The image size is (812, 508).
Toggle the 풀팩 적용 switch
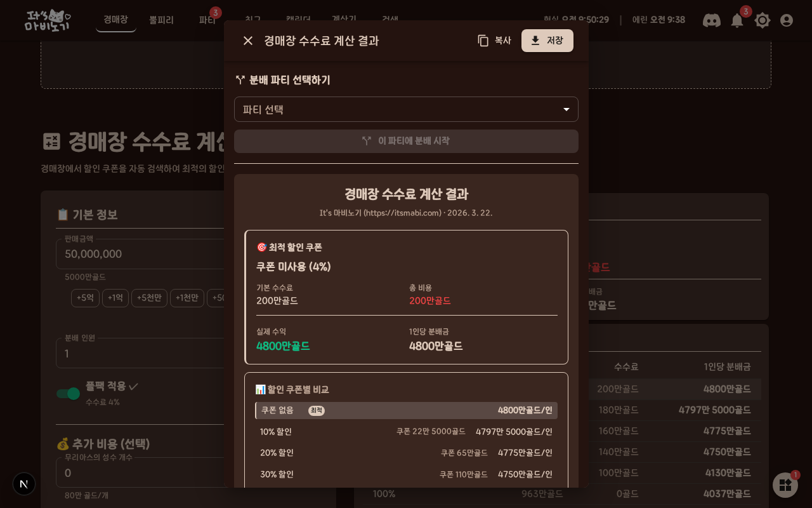69,394
